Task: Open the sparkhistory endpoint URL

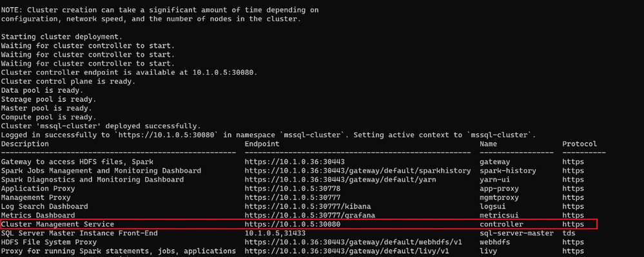Action: 357,171
